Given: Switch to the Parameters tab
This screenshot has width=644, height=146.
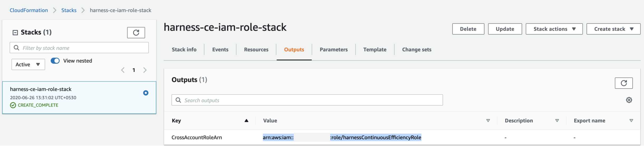Looking at the screenshot, I should tap(334, 49).
